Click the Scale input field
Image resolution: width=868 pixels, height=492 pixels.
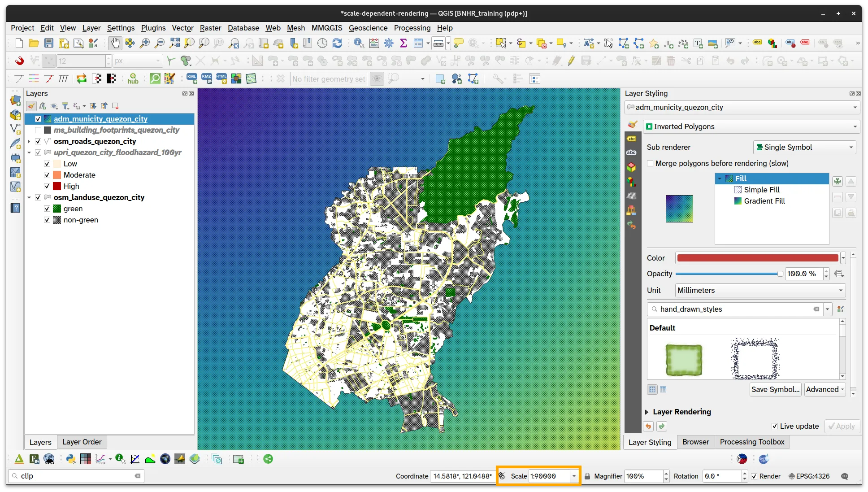[549, 476]
